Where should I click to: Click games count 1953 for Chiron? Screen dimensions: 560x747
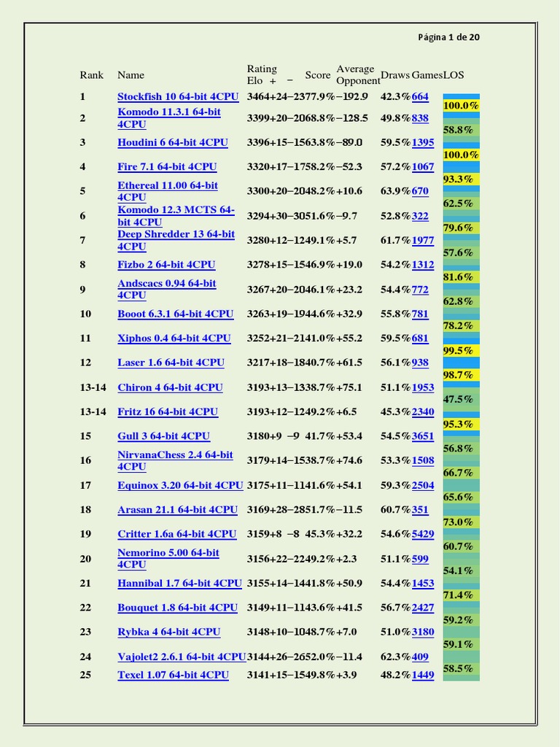(423, 387)
